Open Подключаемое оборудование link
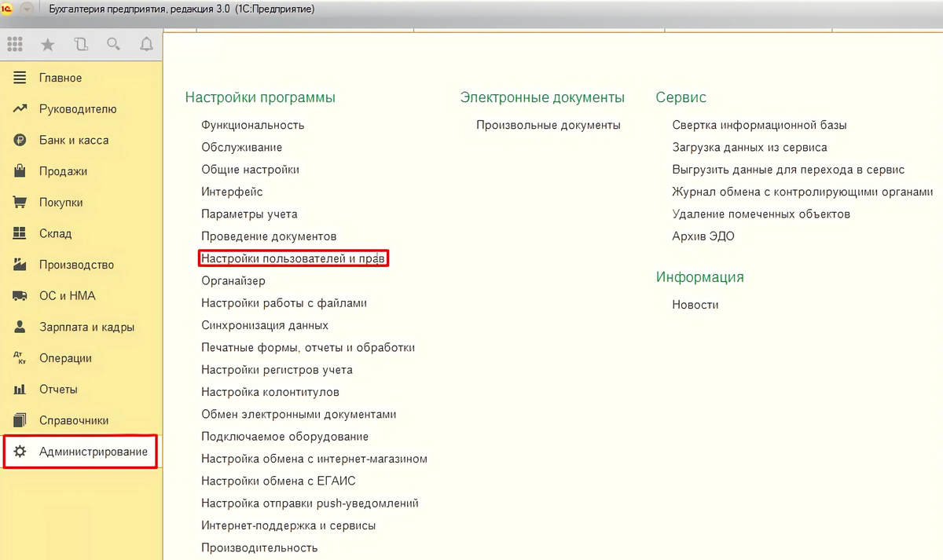Image resolution: width=943 pixels, height=560 pixels. pyautogui.click(x=284, y=436)
